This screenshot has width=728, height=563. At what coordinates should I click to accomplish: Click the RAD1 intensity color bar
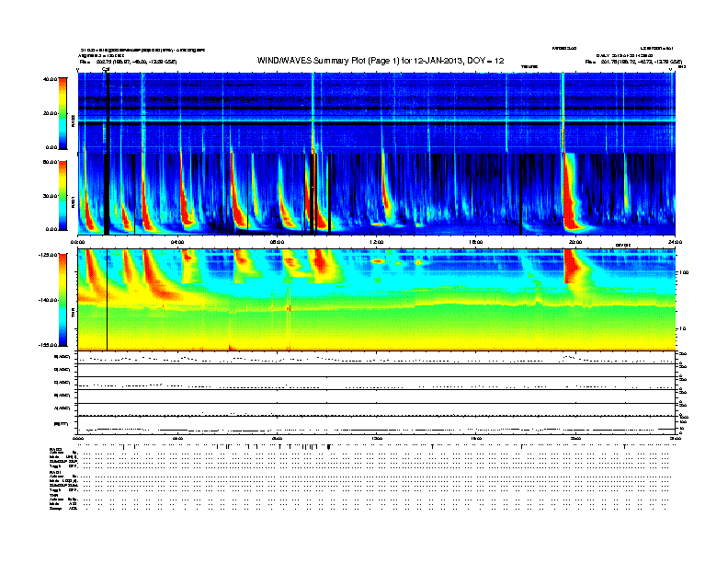(63, 196)
